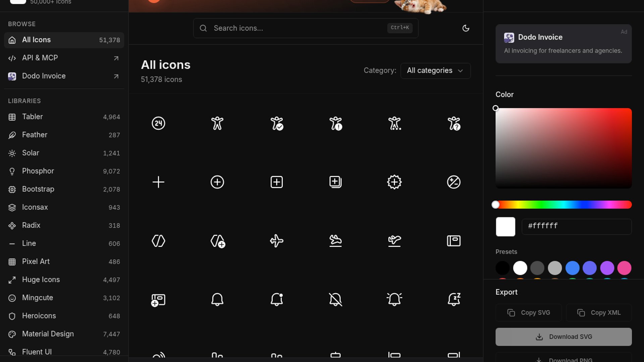
Task: Show the Radix library icons
Action: tap(64, 226)
